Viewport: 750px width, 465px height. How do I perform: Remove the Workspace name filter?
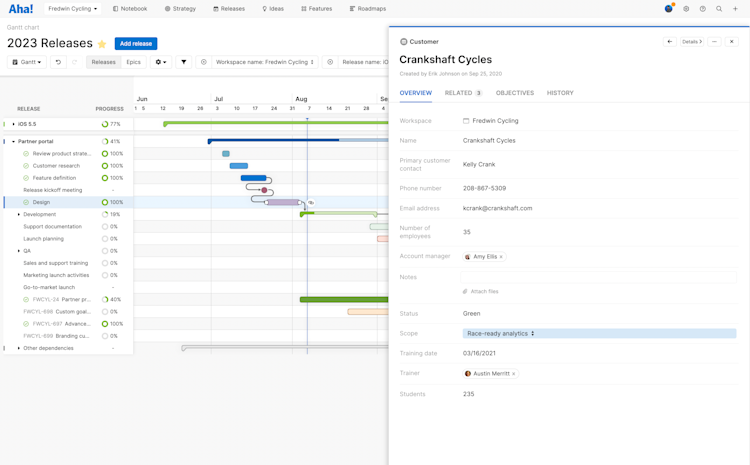[204, 62]
